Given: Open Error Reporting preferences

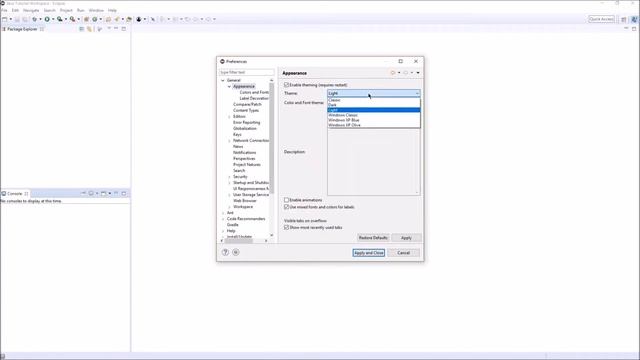Looking at the screenshot, I should tap(247, 122).
